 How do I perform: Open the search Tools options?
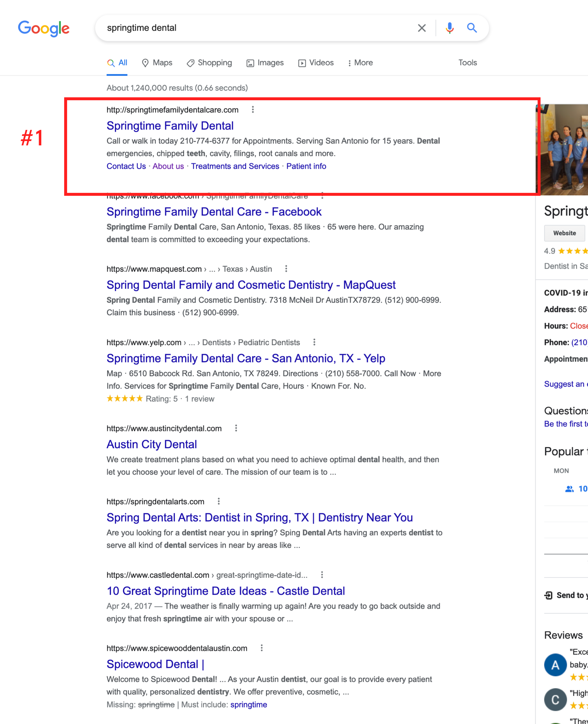tap(467, 63)
